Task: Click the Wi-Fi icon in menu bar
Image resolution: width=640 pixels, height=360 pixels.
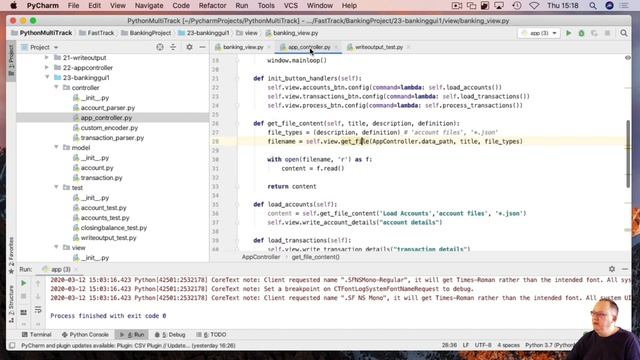Action: point(534,6)
